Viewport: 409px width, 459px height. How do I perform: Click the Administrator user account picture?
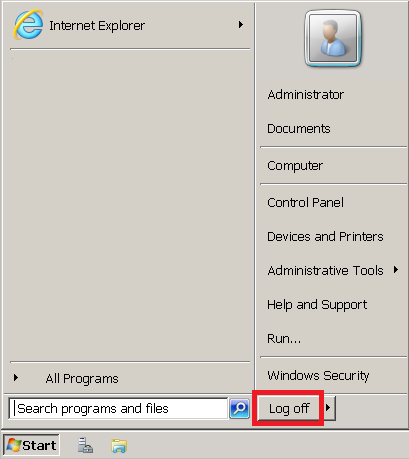click(x=333, y=38)
